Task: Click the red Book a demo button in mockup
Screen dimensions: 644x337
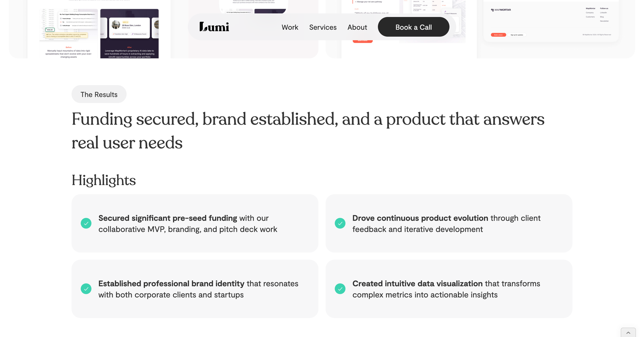Action: (498, 35)
